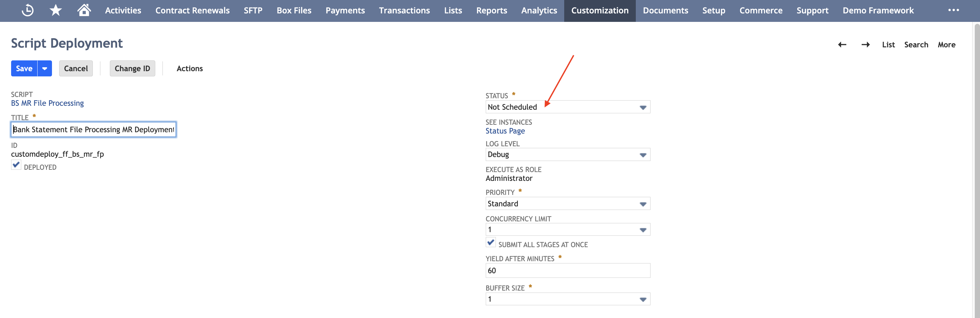Focus the Yield After Minutes field
980x318 pixels.
point(567,271)
